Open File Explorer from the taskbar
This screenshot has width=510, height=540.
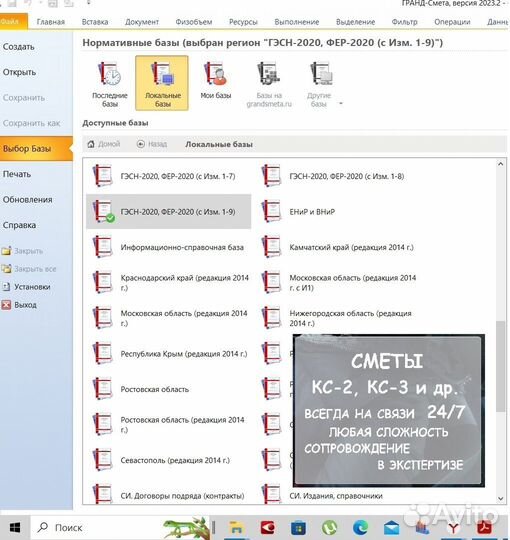[x=236, y=527]
